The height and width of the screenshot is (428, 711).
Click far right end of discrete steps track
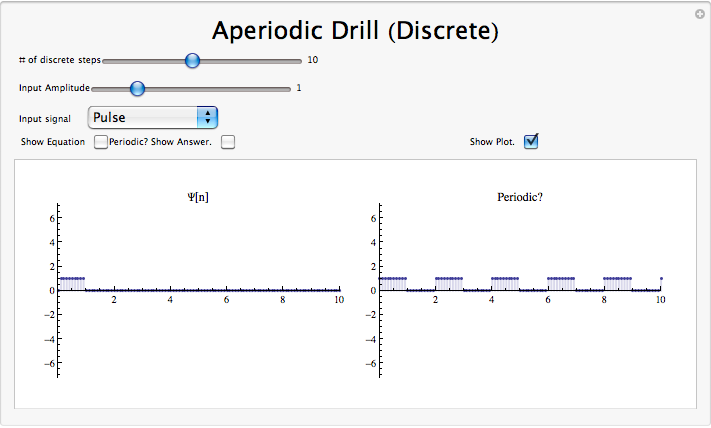coord(298,61)
